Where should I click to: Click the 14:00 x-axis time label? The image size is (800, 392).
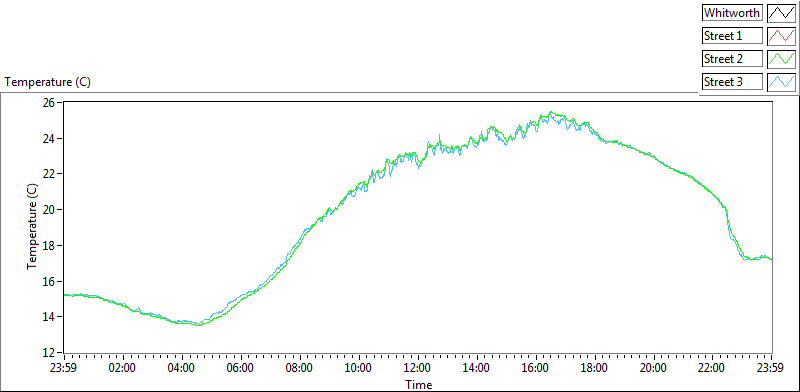477,369
